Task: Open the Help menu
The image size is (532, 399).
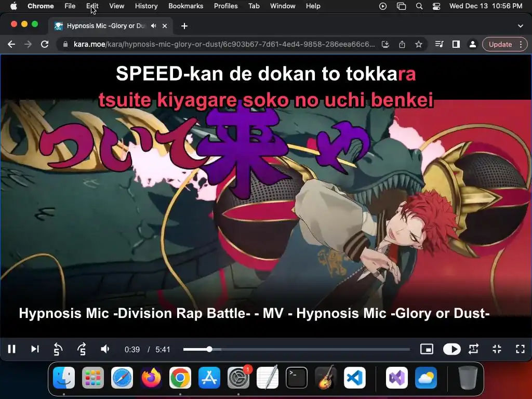Action: point(313,6)
